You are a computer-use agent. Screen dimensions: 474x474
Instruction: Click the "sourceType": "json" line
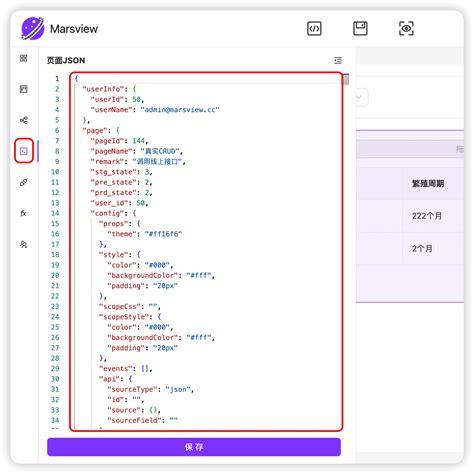click(150, 389)
